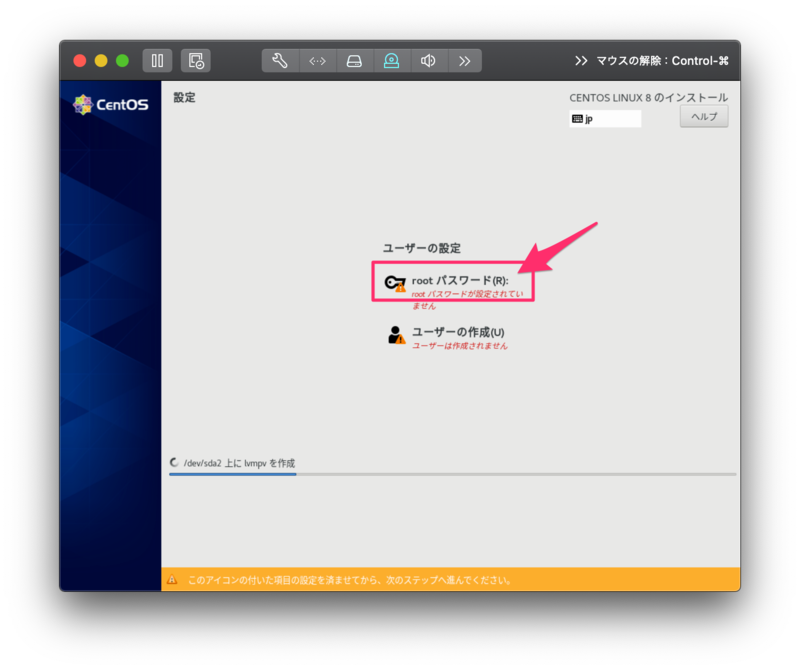The width and height of the screenshot is (800, 670).
Task: Minimize the VM window with yellow button
Action: (101, 61)
